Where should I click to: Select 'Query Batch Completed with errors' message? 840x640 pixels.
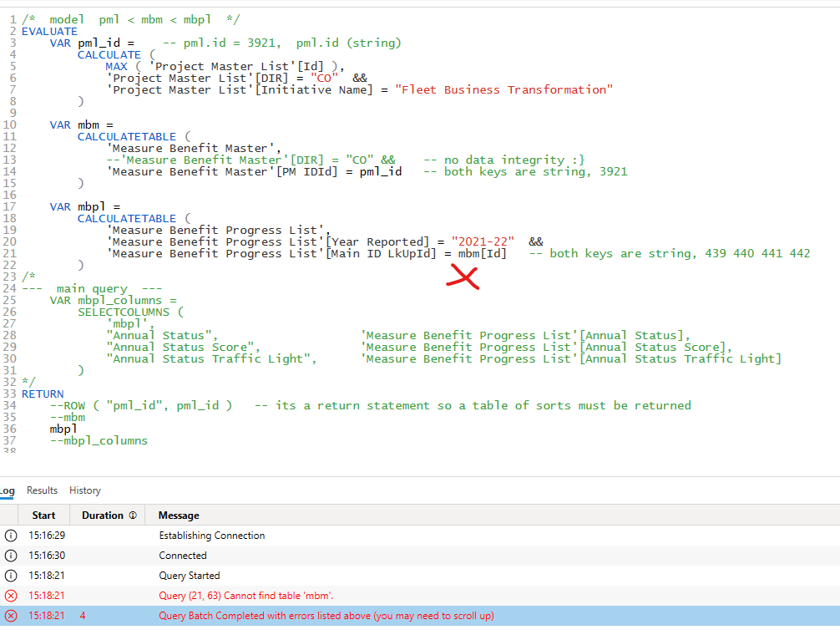click(326, 616)
